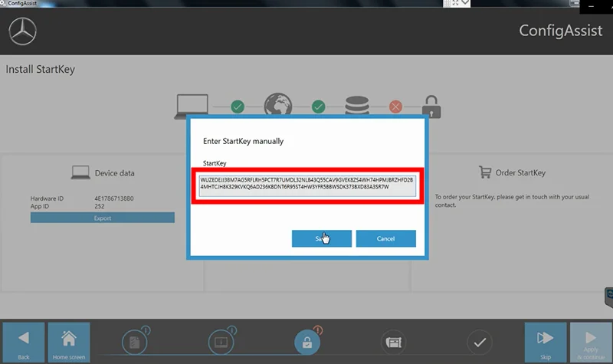Click the Order StartKey shopping cart icon
The image size is (613, 364).
click(x=485, y=172)
